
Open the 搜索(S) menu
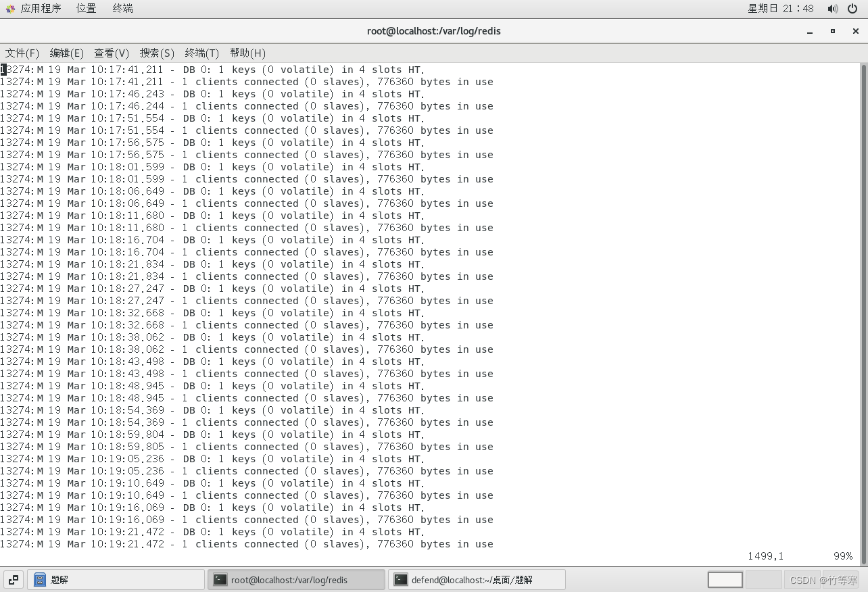tap(157, 53)
